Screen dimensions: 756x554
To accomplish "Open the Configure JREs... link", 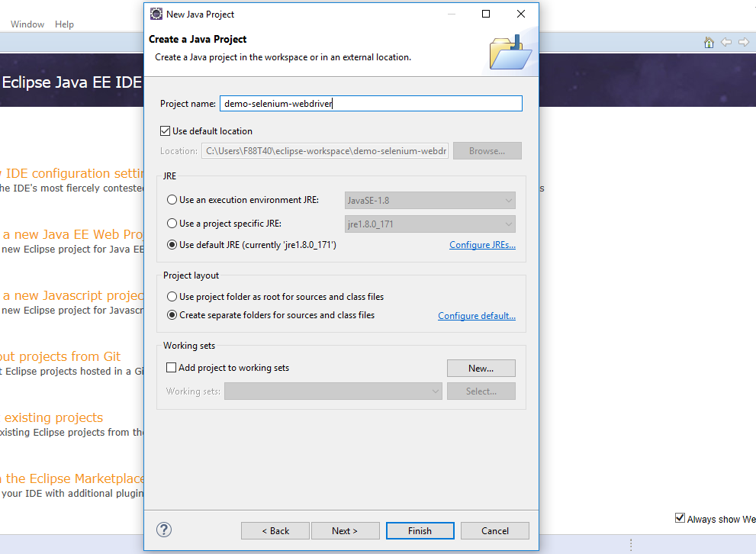I will (x=483, y=245).
